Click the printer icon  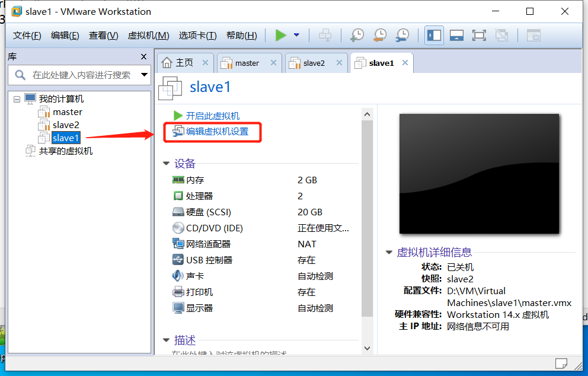[x=178, y=292]
